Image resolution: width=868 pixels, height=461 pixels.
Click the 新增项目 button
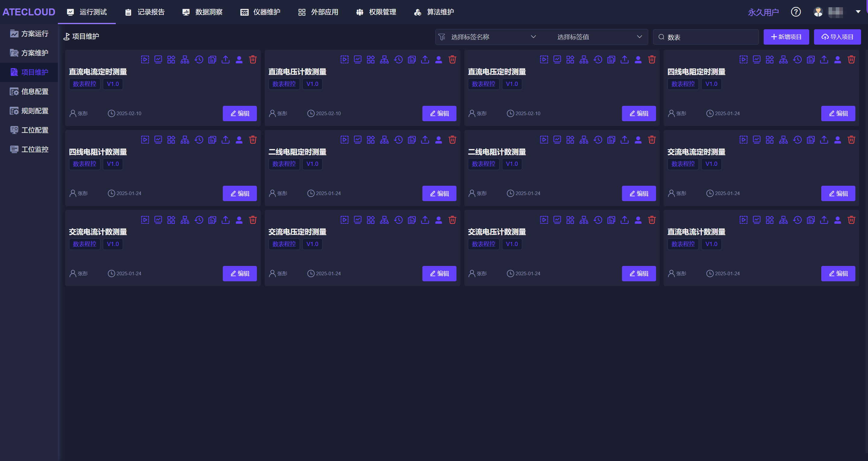pos(786,37)
